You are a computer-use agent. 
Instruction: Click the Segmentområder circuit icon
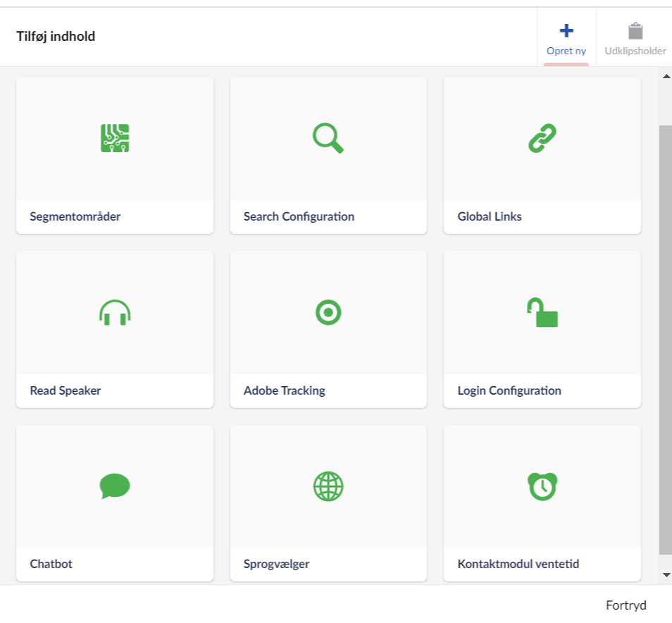point(115,138)
